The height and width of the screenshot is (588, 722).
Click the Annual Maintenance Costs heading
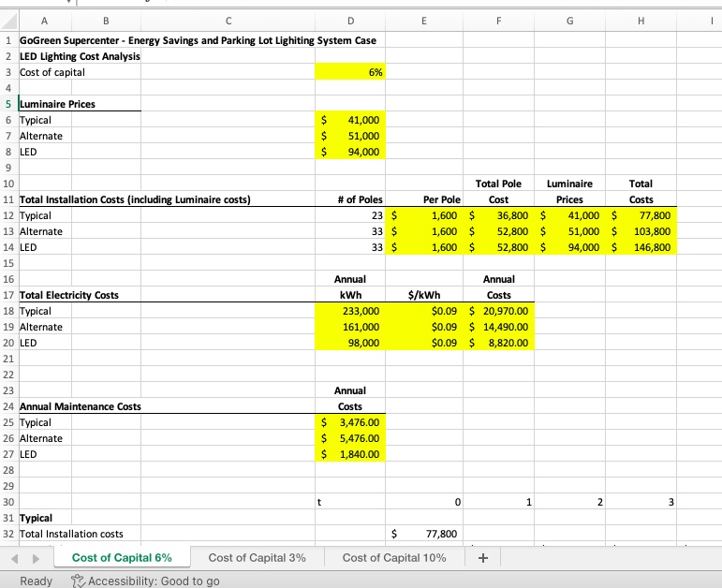point(81,406)
